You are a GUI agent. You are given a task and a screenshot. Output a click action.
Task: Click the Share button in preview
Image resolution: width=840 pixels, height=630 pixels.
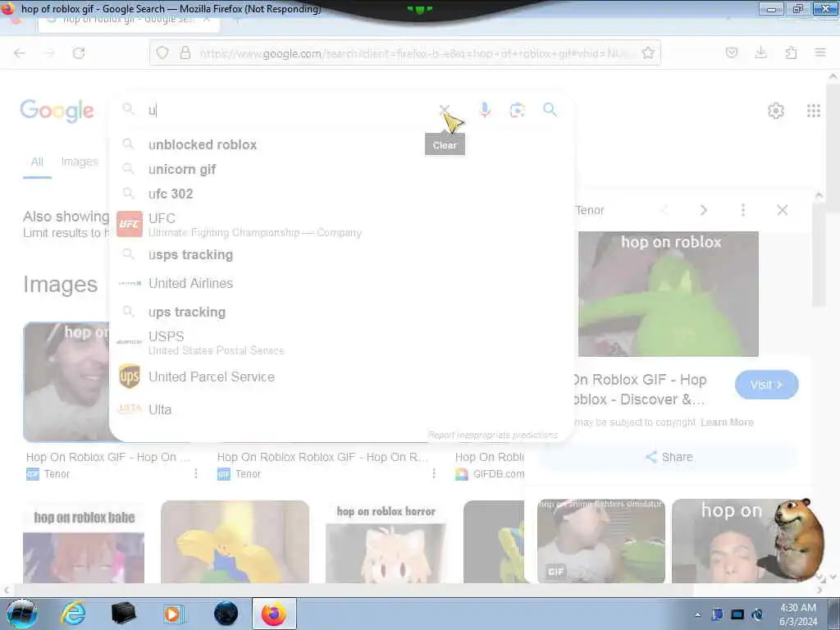pyautogui.click(x=669, y=457)
